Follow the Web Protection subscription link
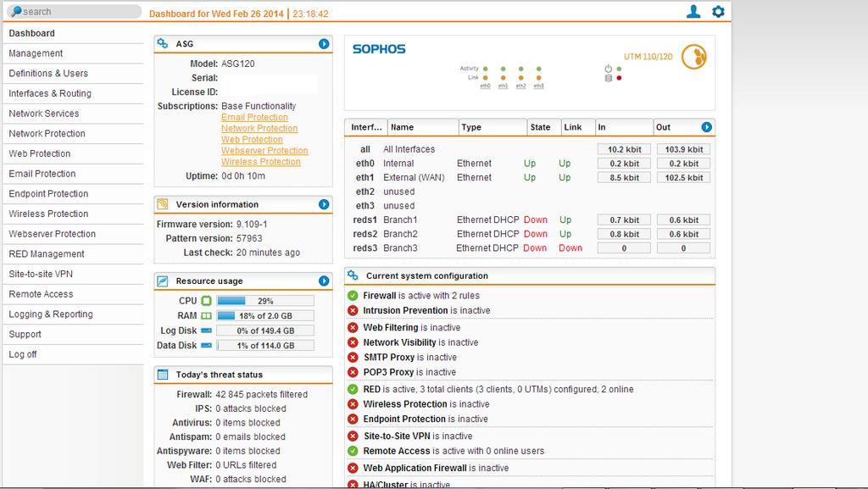The width and height of the screenshot is (868, 489). (252, 139)
